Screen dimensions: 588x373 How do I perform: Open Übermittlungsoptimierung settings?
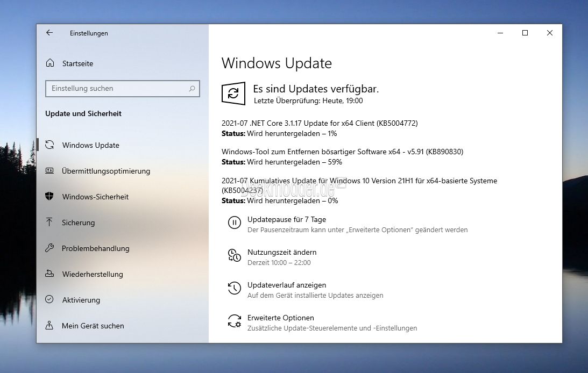point(106,171)
